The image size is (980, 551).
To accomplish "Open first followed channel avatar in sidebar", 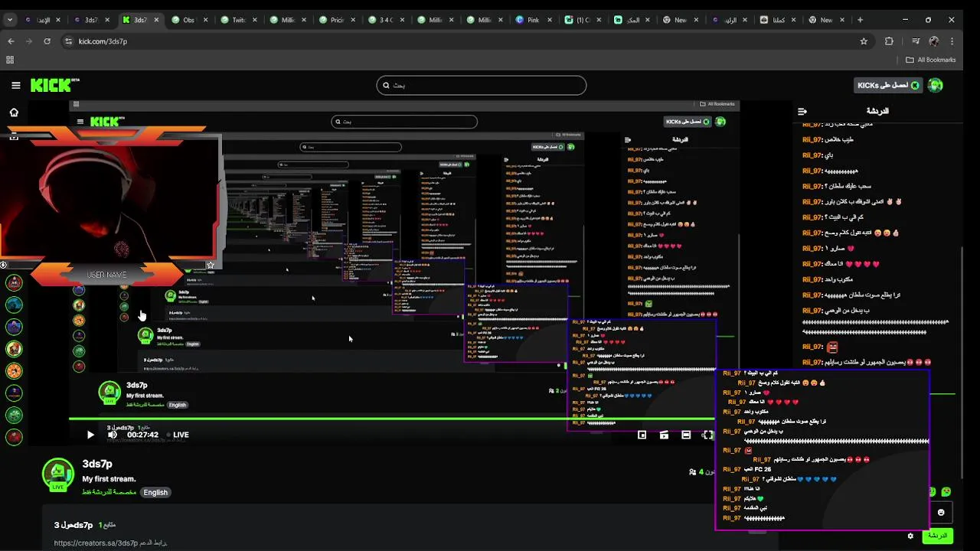I will [x=14, y=282].
